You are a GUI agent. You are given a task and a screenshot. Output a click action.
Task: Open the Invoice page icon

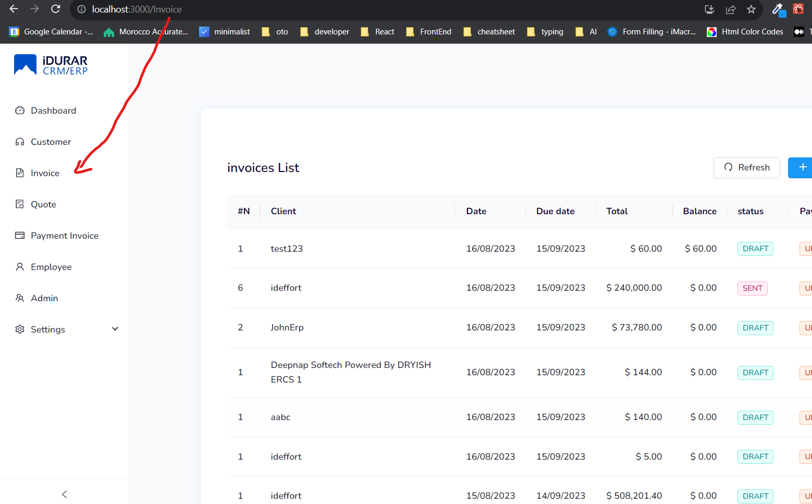click(x=19, y=173)
